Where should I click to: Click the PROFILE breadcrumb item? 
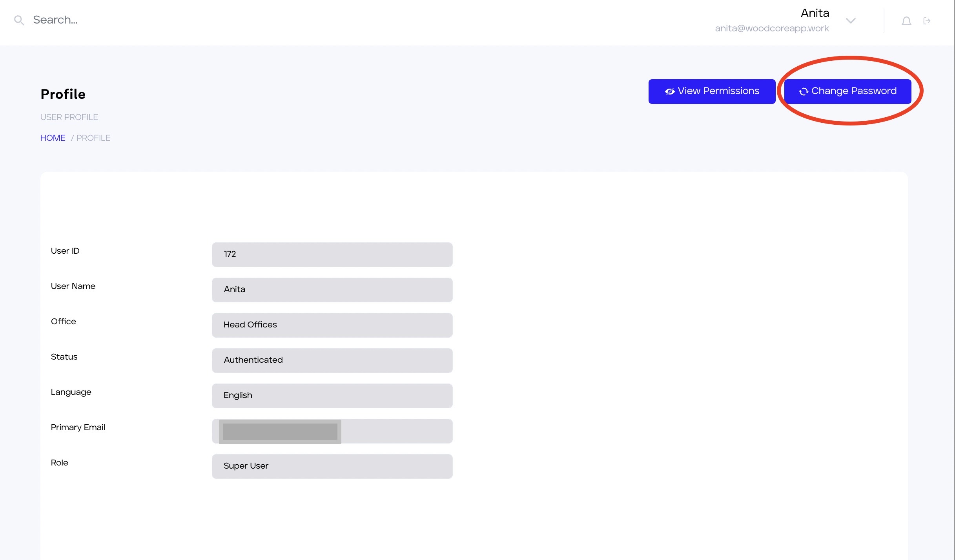(x=93, y=138)
